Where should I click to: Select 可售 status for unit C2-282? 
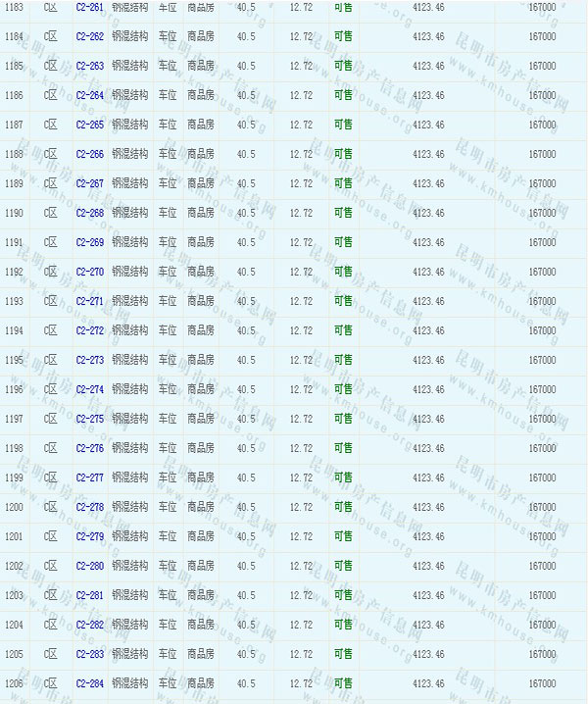coord(343,625)
